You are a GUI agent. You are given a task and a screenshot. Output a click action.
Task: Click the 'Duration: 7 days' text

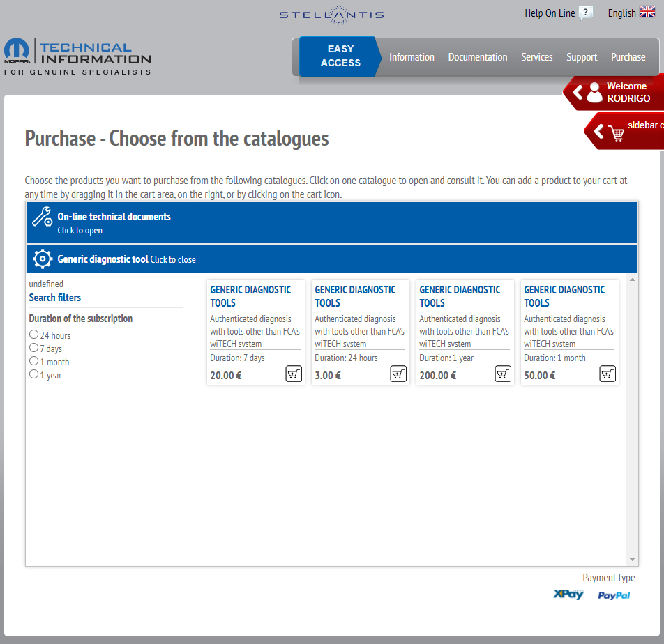237,358
